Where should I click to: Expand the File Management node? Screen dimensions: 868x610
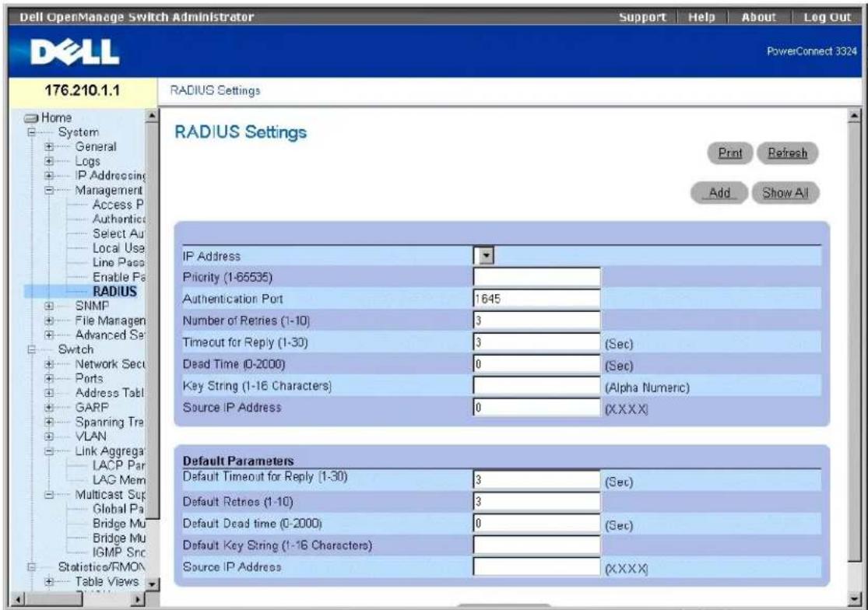click(x=49, y=321)
